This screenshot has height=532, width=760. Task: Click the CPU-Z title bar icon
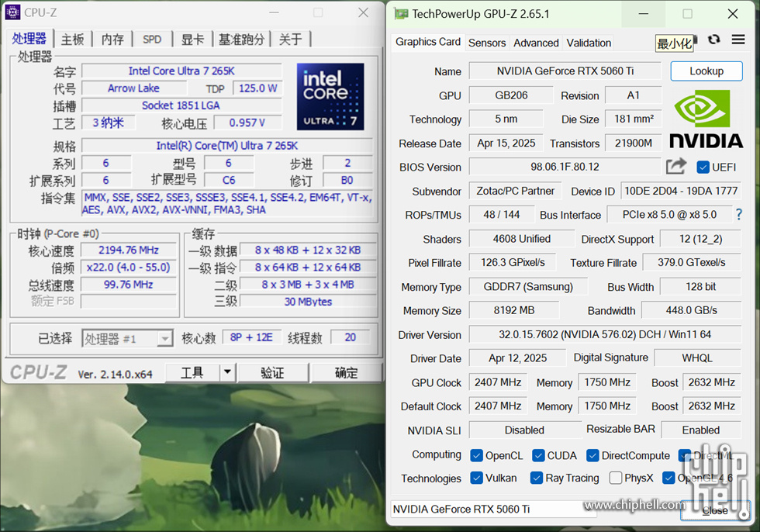coord(12,12)
